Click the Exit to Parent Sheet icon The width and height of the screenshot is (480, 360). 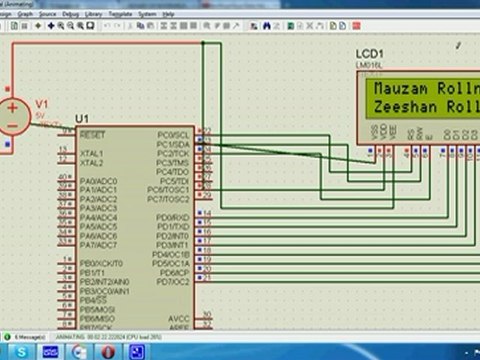[319, 26]
